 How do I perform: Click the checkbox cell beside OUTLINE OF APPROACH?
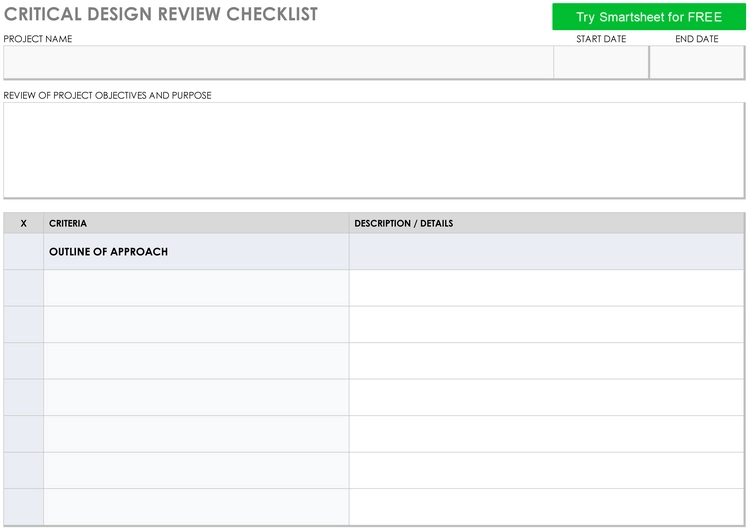point(23,251)
